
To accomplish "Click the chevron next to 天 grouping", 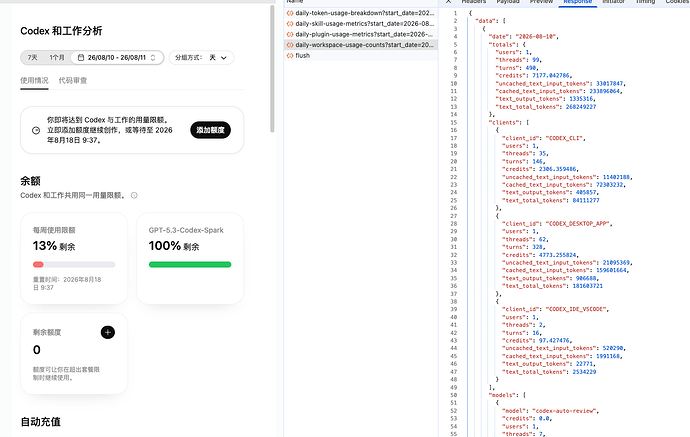I will [x=224, y=58].
